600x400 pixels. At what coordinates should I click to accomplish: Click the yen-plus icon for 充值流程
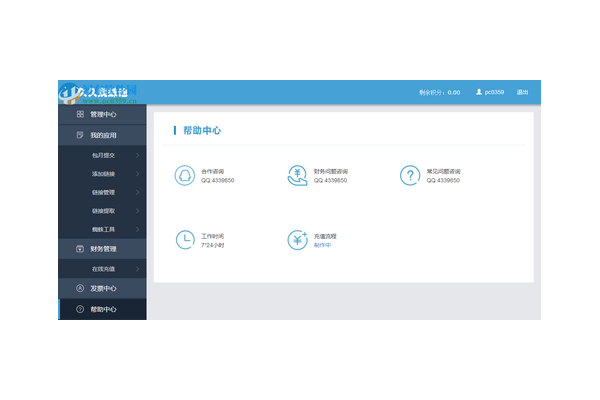pyautogui.click(x=297, y=240)
